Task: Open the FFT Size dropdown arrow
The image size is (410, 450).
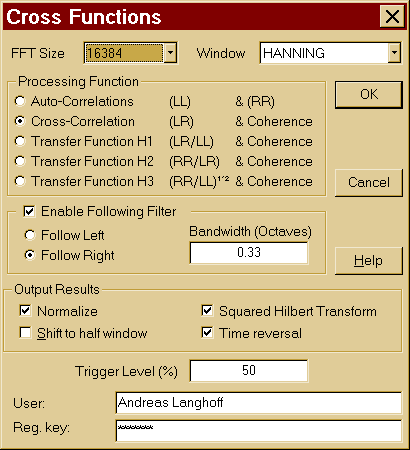Action: point(170,53)
